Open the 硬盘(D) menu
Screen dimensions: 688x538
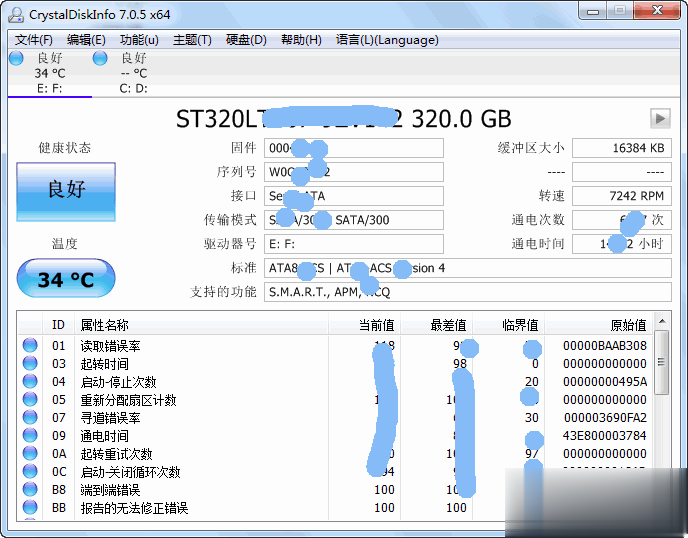pos(246,40)
